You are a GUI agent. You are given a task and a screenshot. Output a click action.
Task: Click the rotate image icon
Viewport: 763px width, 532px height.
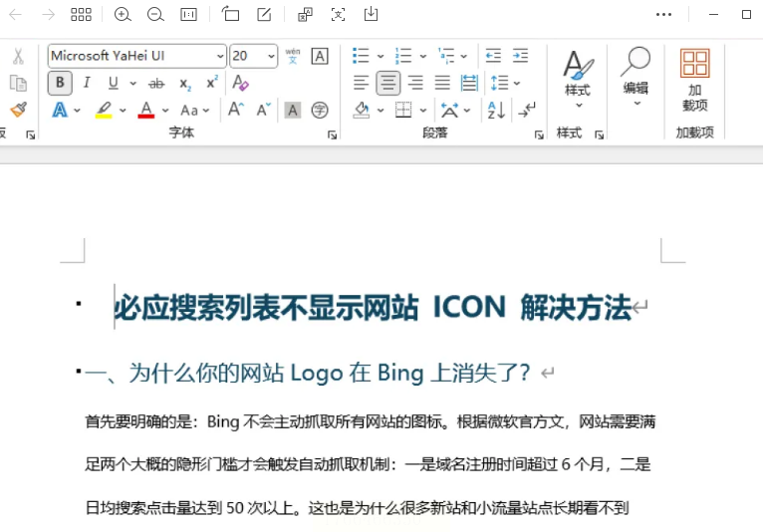pos(231,14)
